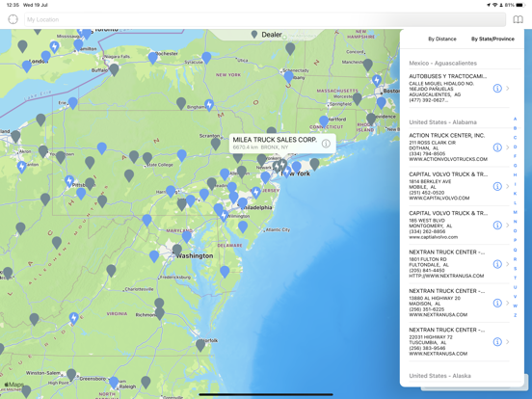Select the blue dealer pin at Albany
Screen dimensions: 532x399
coord(288,77)
